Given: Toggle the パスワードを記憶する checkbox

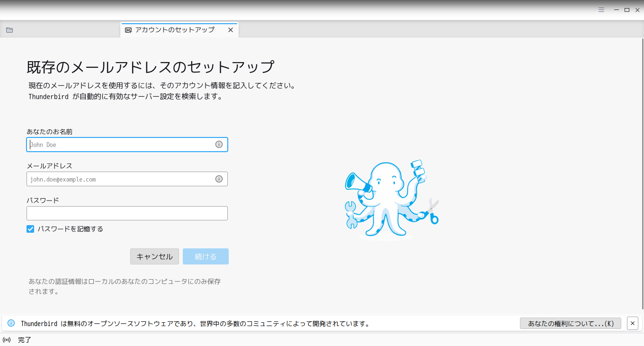Looking at the screenshot, I should coord(30,229).
